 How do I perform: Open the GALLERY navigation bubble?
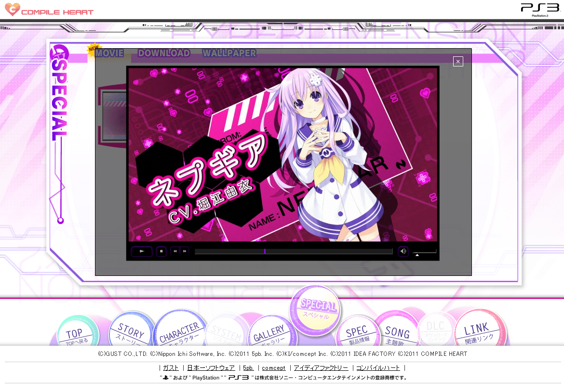click(x=271, y=330)
